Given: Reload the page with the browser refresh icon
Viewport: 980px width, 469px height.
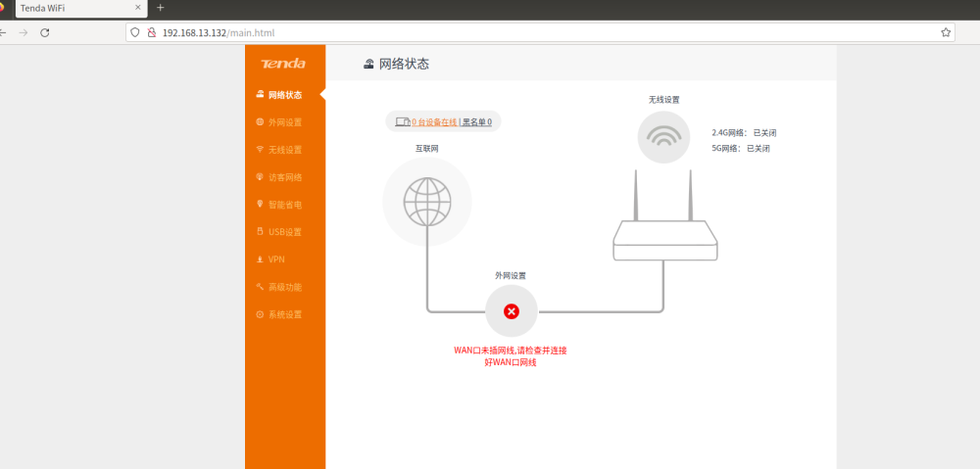Looking at the screenshot, I should (x=45, y=32).
